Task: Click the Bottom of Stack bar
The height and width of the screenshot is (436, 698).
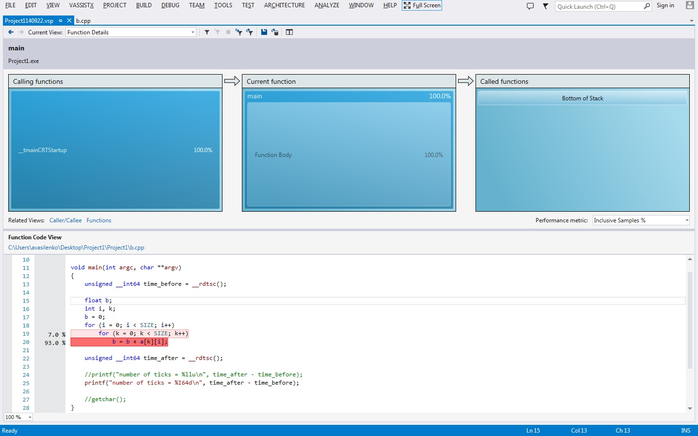Action: (x=582, y=98)
